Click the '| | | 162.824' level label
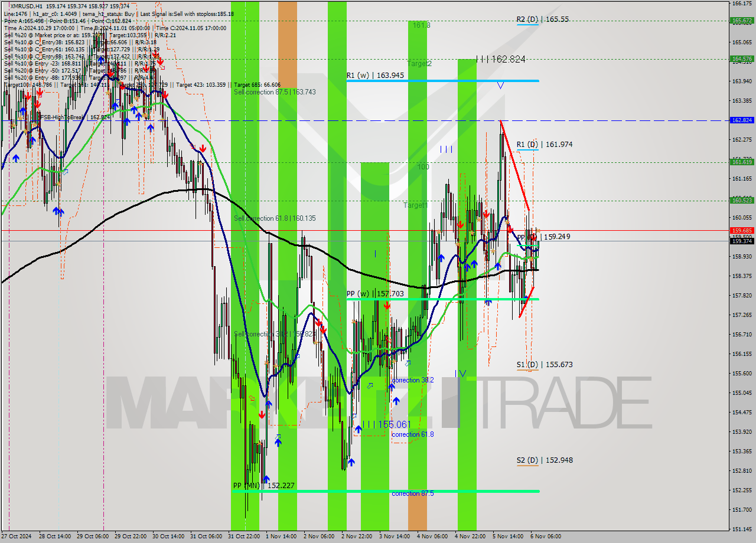 tap(500, 60)
